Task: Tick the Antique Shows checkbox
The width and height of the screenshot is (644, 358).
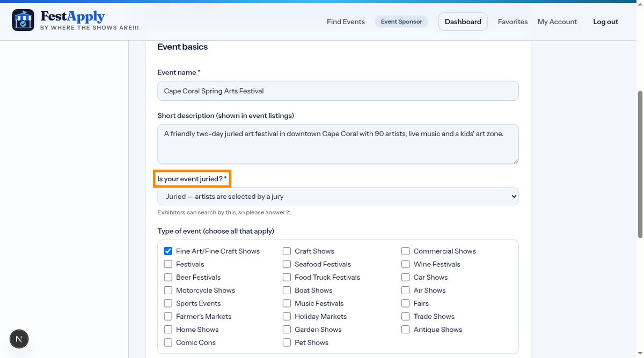Action: pos(406,330)
